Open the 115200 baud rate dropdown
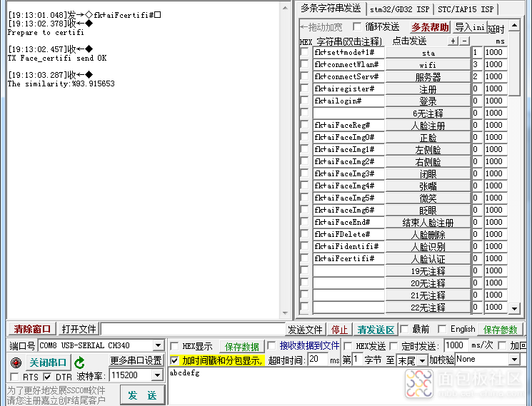This screenshot has height=406, width=532. pyautogui.click(x=157, y=375)
